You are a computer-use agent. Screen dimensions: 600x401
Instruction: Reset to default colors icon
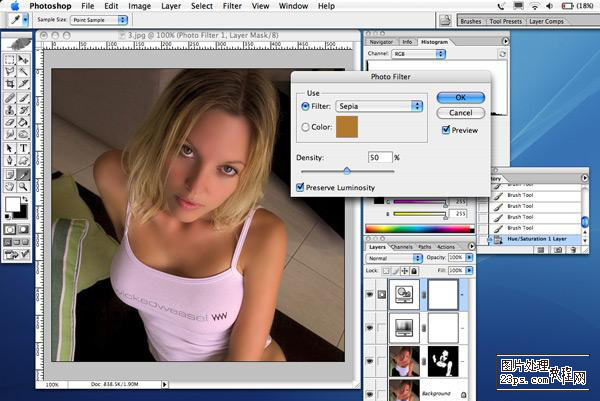point(7,217)
